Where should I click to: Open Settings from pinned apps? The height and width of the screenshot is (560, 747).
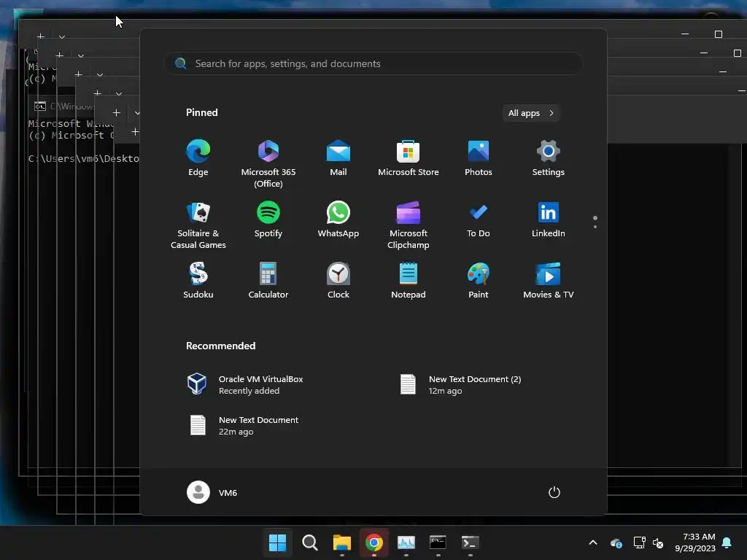(549, 158)
